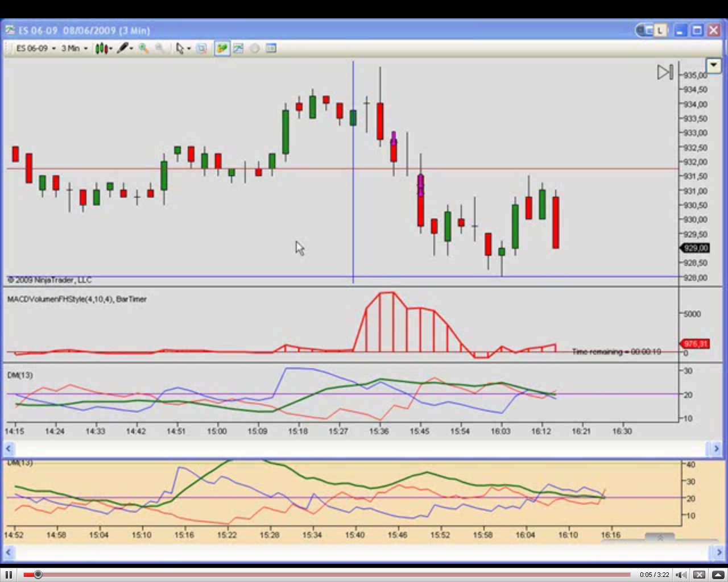Click the skip-to-latest-bar arrow icon
This screenshot has height=582, width=728.
tap(665, 72)
